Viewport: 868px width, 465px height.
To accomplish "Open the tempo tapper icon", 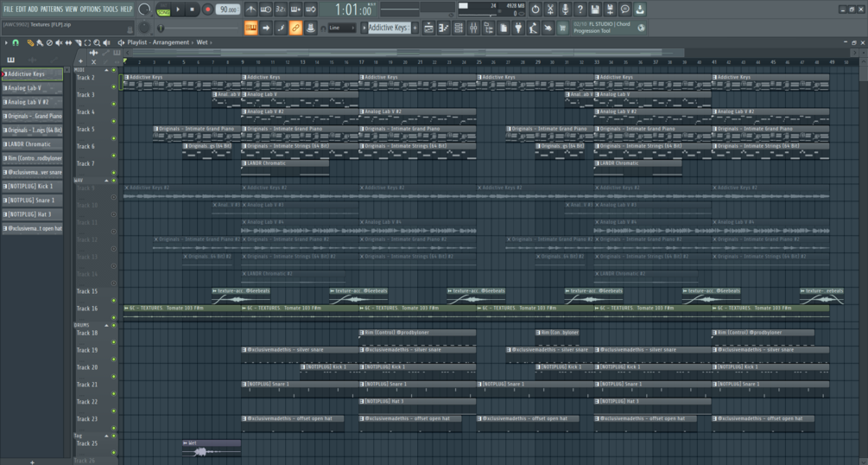I will pos(534,28).
